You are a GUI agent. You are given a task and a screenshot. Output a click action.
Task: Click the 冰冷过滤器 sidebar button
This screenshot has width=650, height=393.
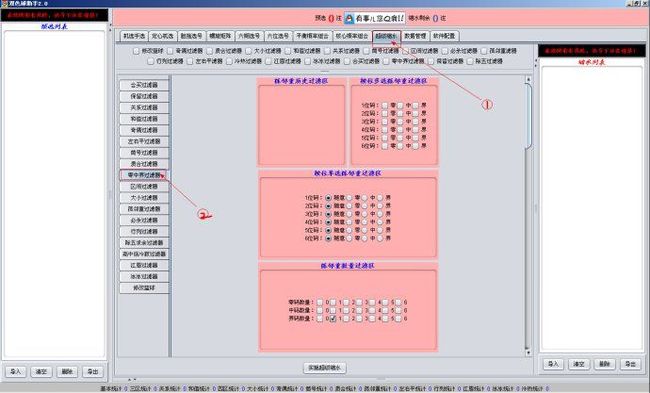144,277
